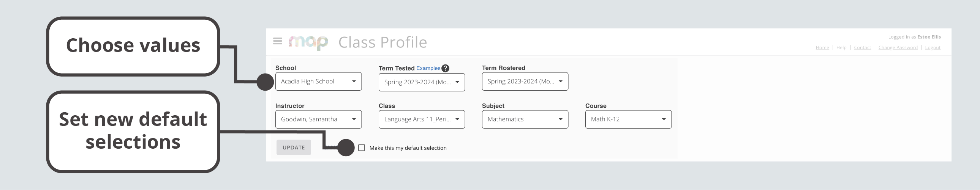Click the 'Choose values' callout box
Viewport: 980px width, 190px height.
pos(133,46)
